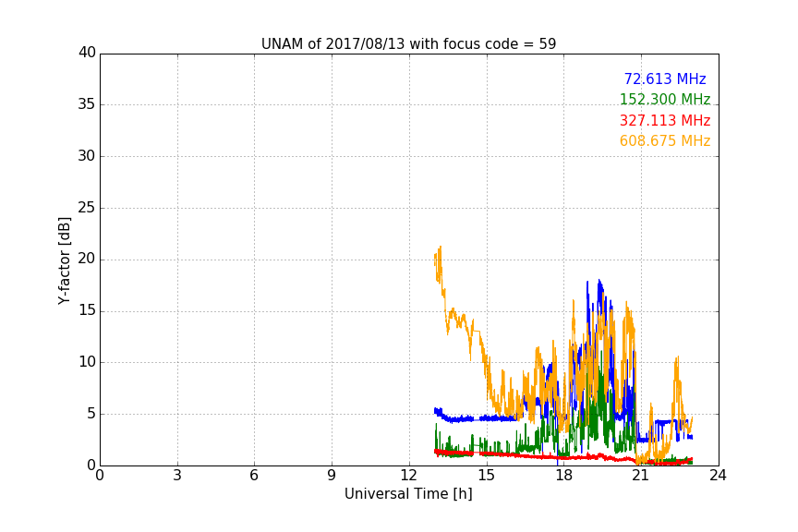Click the plot title 'UNAM of 2017/08/13 with focus code = 59'
The width and height of the screenshot is (798, 532).
[408, 44]
